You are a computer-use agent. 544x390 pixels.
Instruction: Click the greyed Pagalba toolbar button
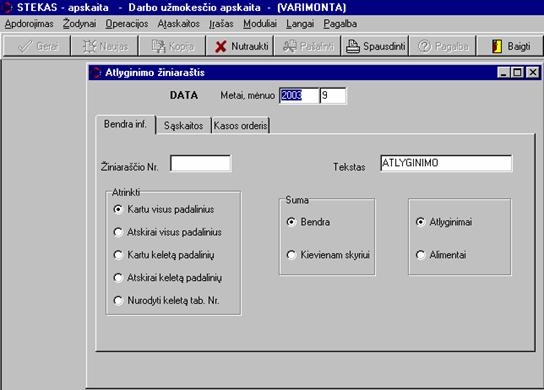[443, 46]
